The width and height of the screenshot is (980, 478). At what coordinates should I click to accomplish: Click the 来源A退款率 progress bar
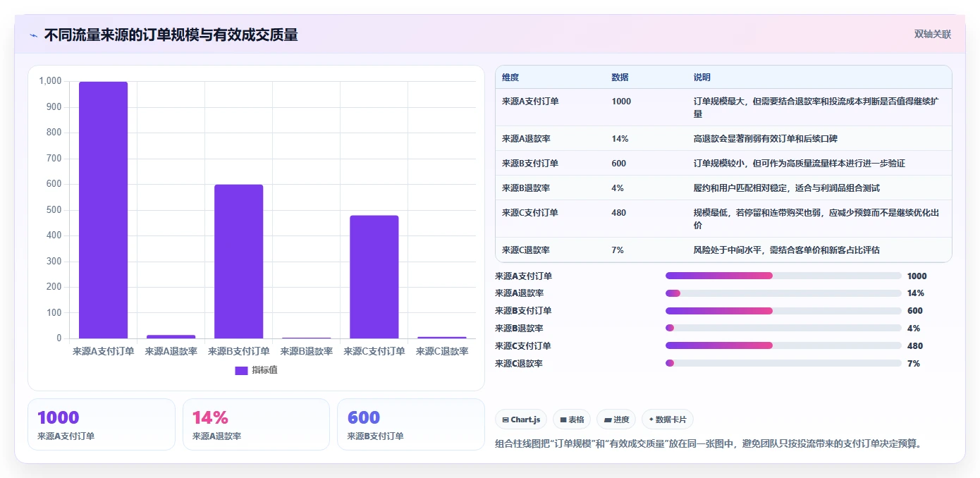tap(783, 293)
